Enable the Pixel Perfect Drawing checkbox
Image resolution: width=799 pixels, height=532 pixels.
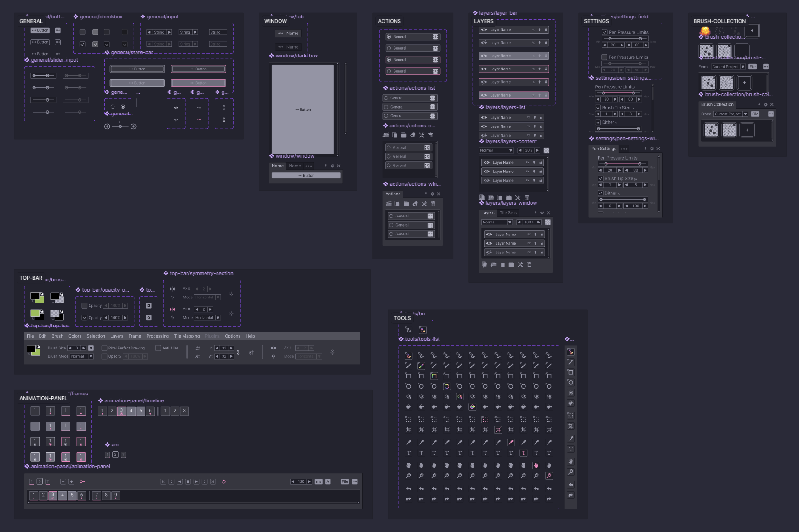coord(105,348)
